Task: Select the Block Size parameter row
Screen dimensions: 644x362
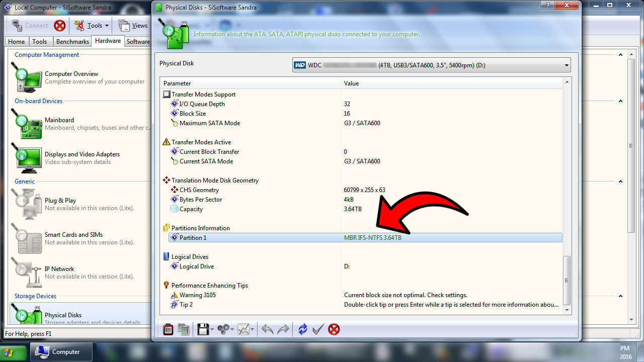Action: [366, 114]
